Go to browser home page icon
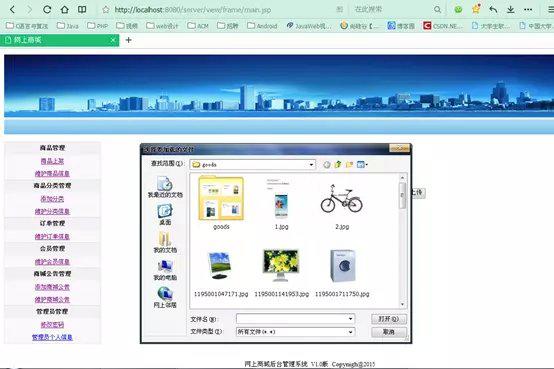The image size is (554, 369). 64,10
